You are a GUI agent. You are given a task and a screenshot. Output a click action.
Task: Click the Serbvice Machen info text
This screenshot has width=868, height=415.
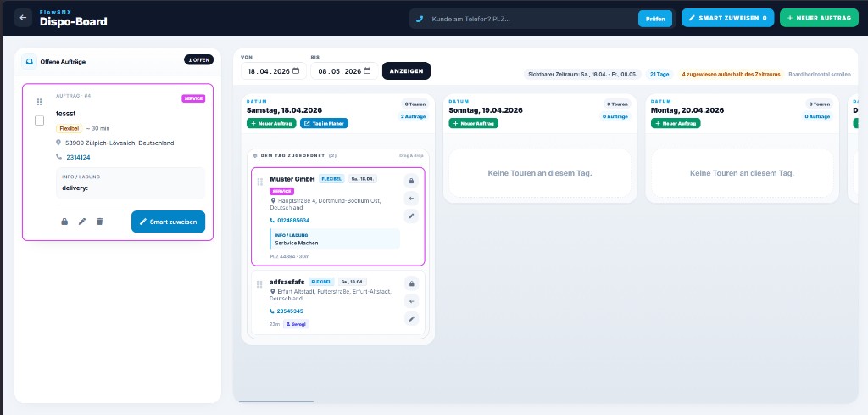coord(296,243)
